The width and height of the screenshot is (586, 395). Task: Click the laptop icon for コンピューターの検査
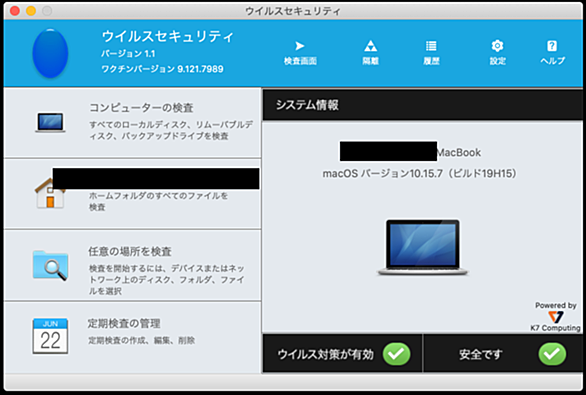pyautogui.click(x=50, y=123)
